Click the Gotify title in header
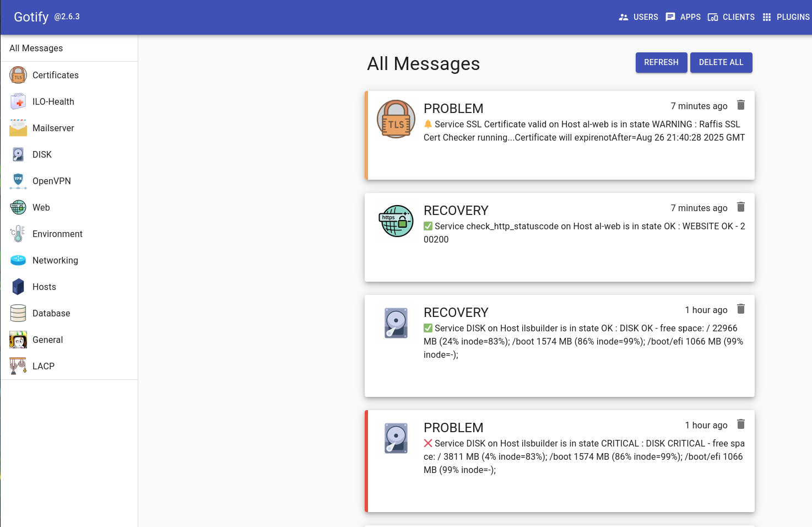 coord(31,17)
